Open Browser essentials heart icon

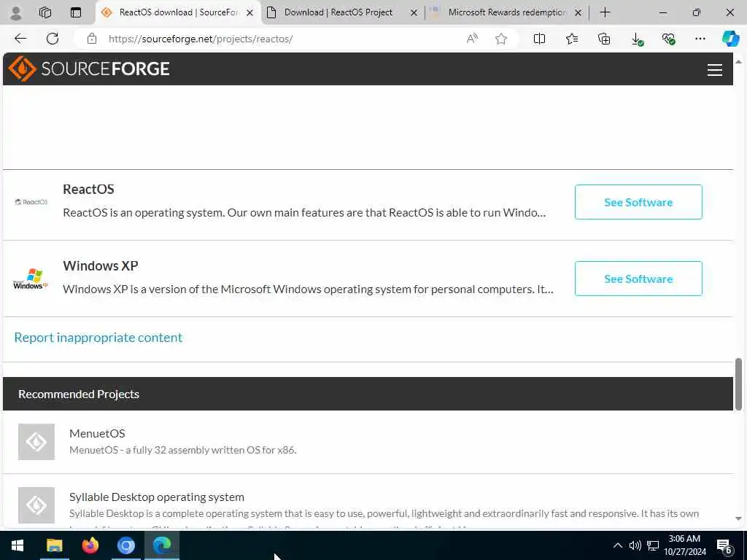pyautogui.click(x=668, y=39)
